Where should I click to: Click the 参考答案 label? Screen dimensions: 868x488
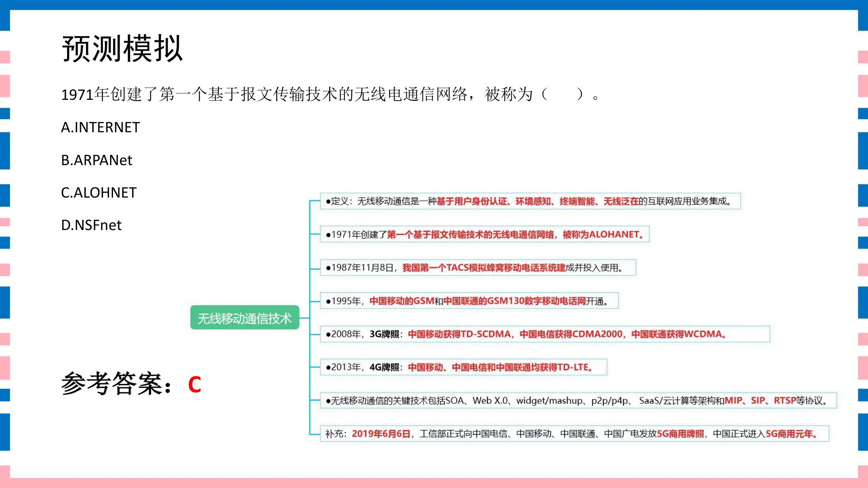click(117, 384)
